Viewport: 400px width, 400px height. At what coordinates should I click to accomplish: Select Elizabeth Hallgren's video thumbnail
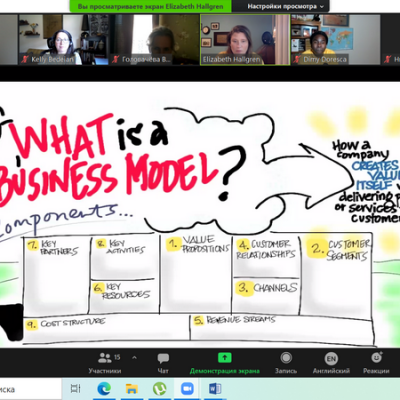coord(245,39)
